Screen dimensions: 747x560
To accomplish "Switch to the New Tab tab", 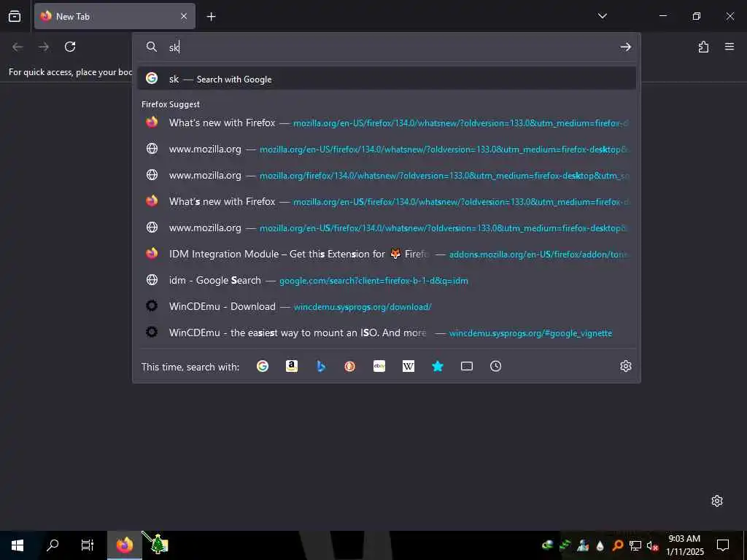I will click(x=115, y=16).
